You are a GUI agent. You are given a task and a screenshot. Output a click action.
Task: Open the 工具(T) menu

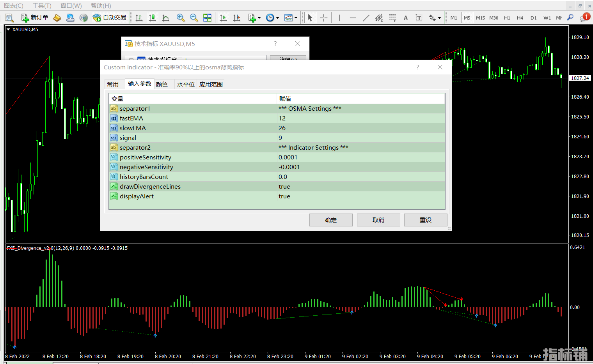42,5
